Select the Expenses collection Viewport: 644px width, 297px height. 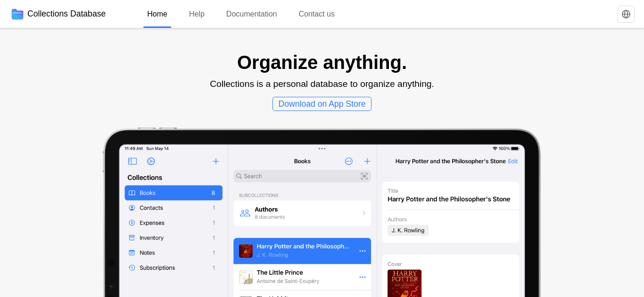pos(173,223)
